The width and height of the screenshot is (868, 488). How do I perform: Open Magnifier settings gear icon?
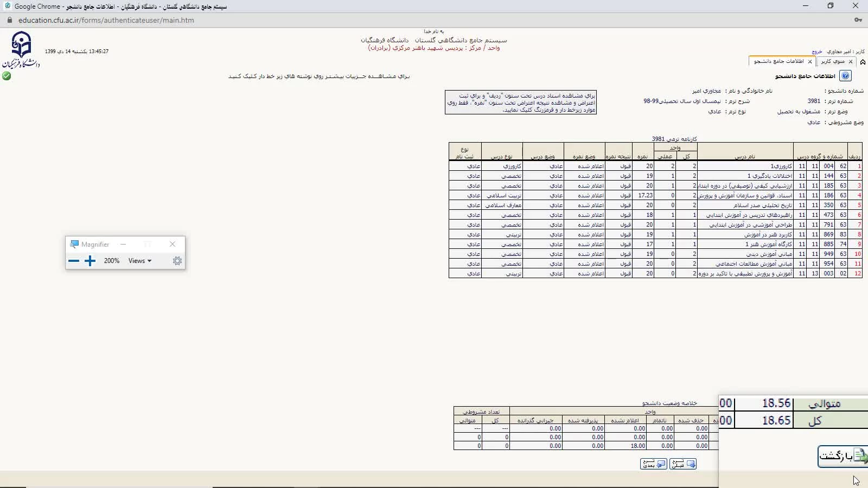pos(177,261)
